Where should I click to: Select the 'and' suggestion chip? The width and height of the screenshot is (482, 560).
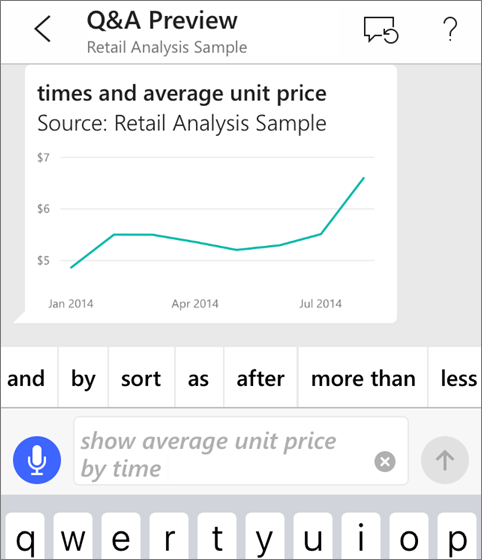[26, 378]
